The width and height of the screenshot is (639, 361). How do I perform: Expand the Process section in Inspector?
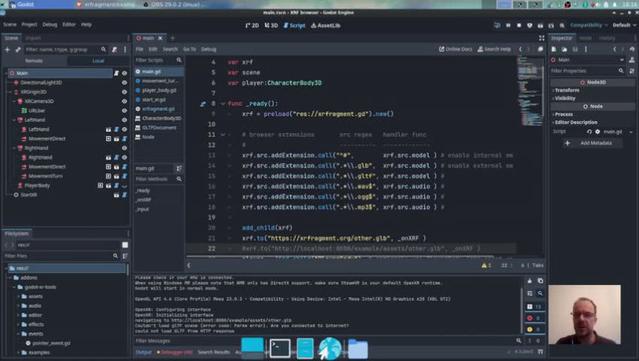coord(563,114)
